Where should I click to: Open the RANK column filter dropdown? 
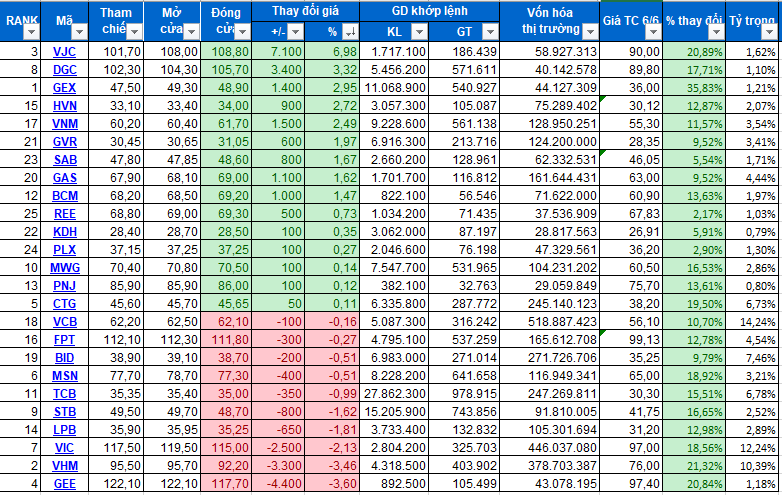pyautogui.click(x=31, y=32)
